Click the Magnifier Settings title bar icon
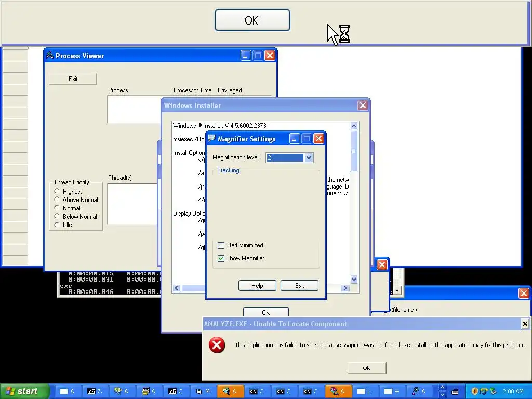This screenshot has width=532, height=399. coord(212,138)
